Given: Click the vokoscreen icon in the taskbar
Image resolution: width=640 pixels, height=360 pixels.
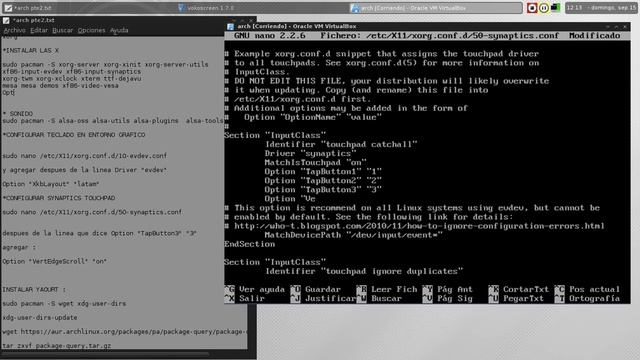Looking at the screenshot, I should click(x=182, y=8).
